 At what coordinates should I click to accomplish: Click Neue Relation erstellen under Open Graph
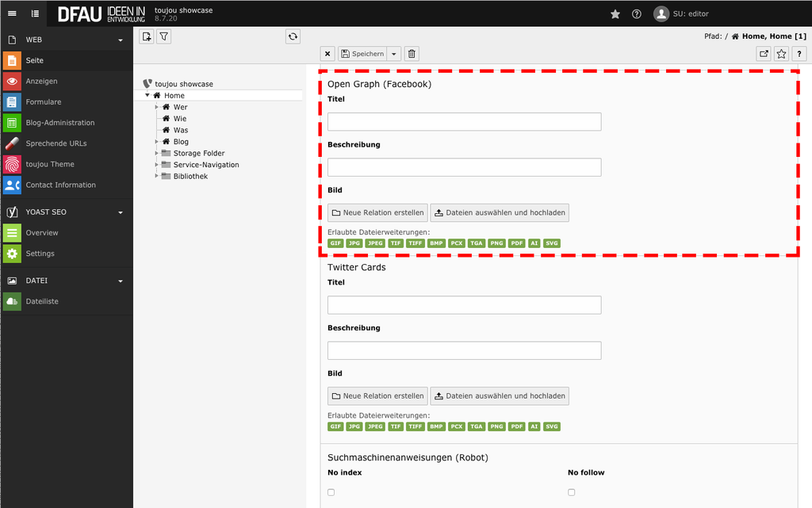click(377, 212)
